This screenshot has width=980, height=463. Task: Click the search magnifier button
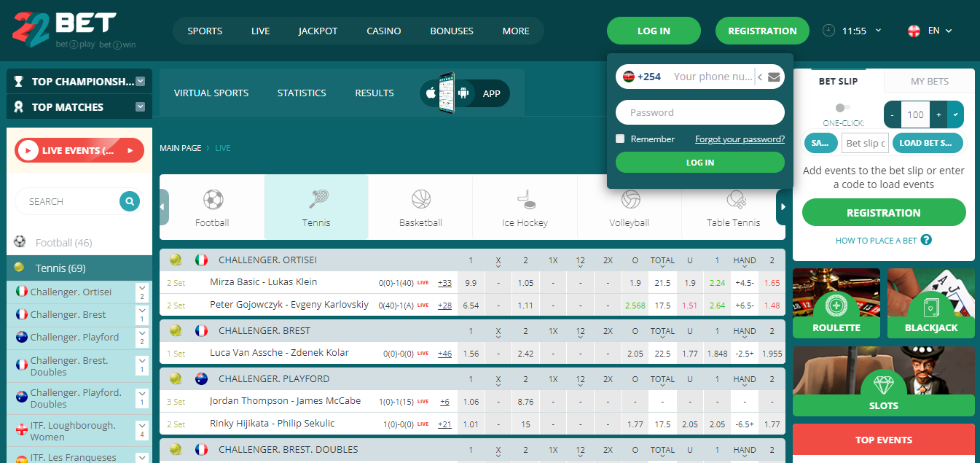point(130,201)
